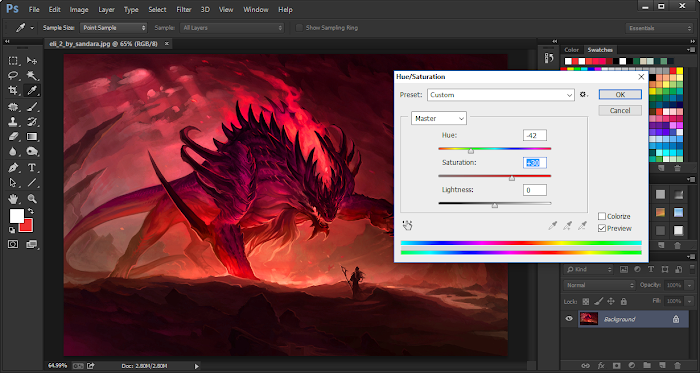Click the Hue value input field
Viewport: 700px width, 373px height.
click(535, 136)
